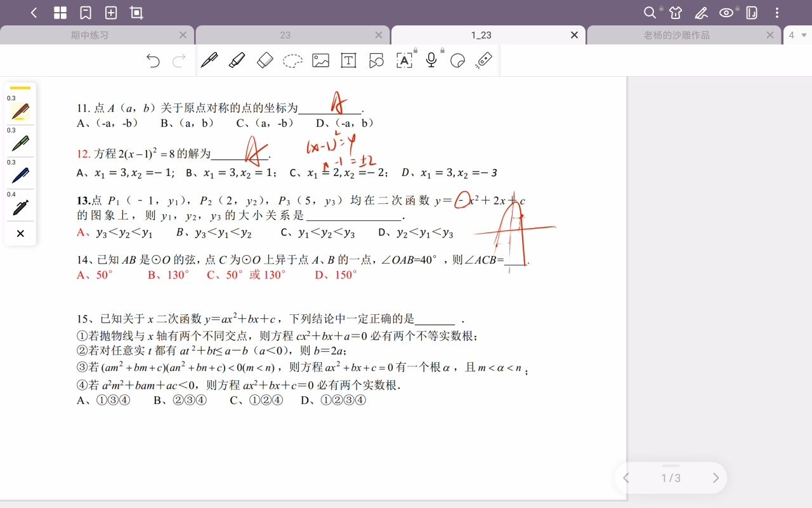Viewport: 812px width, 508px height.
Task: Open search in top bar
Action: click(x=650, y=13)
